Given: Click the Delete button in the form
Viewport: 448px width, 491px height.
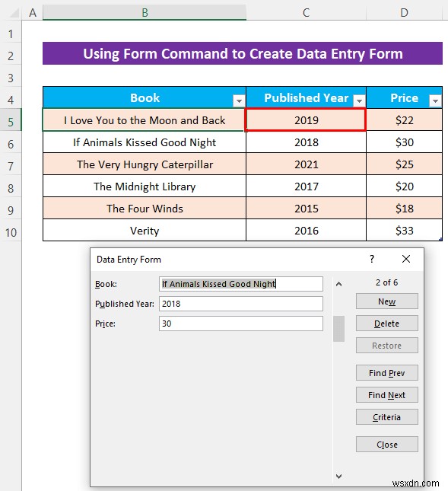Looking at the screenshot, I should click(x=386, y=324).
